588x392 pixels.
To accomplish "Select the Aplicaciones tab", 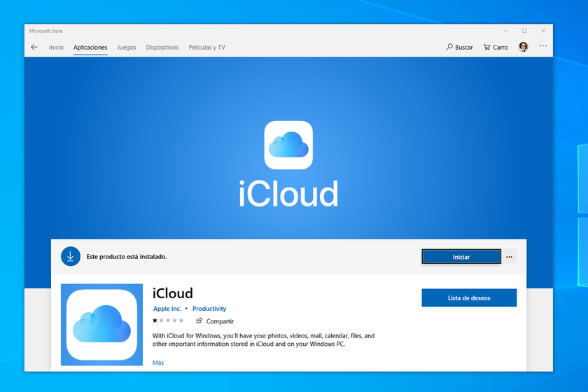I will tap(90, 48).
